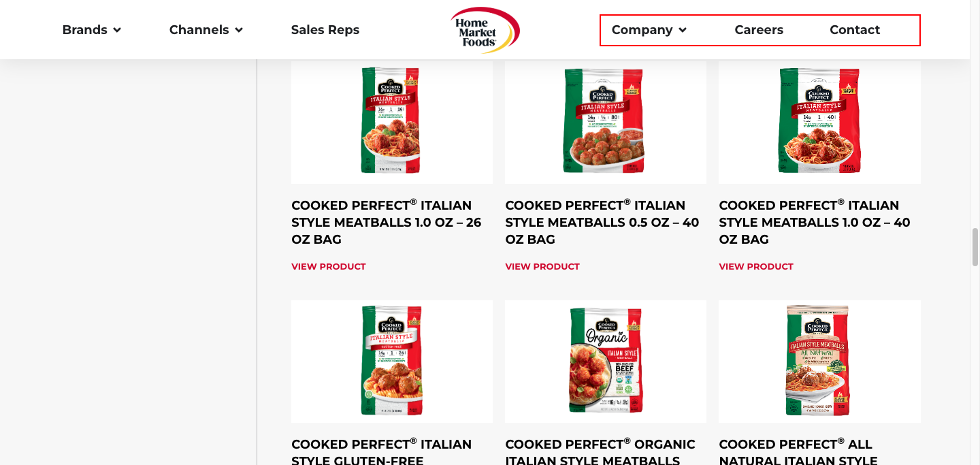Open the Gluten-Free meatballs bag image

pos(391,361)
